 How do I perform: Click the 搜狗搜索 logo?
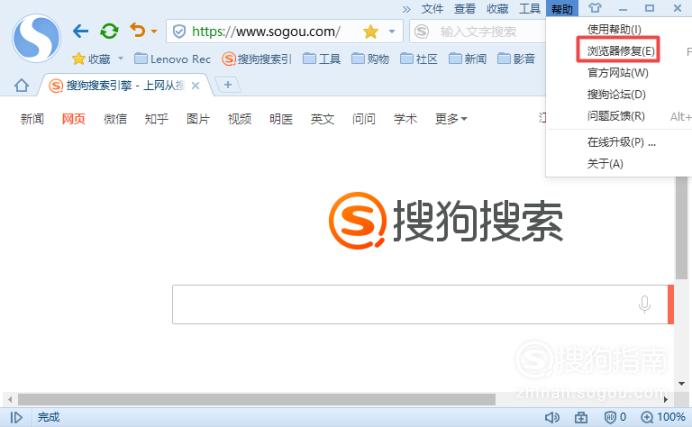pyautogui.click(x=446, y=221)
